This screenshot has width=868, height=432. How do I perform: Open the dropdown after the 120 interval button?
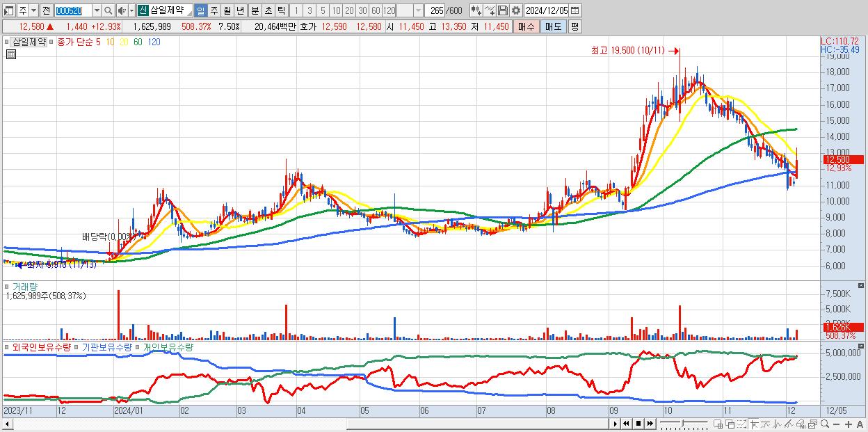coord(418,10)
